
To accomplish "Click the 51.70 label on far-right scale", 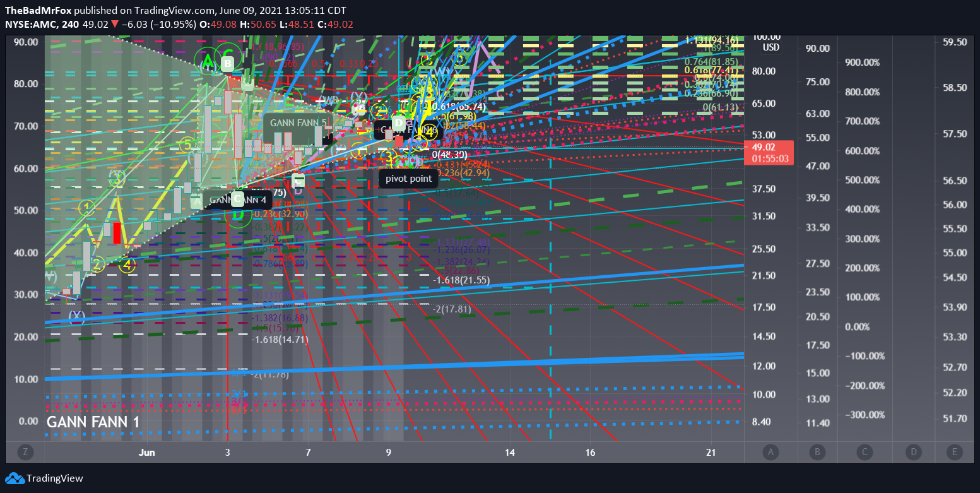I will 954,418.
